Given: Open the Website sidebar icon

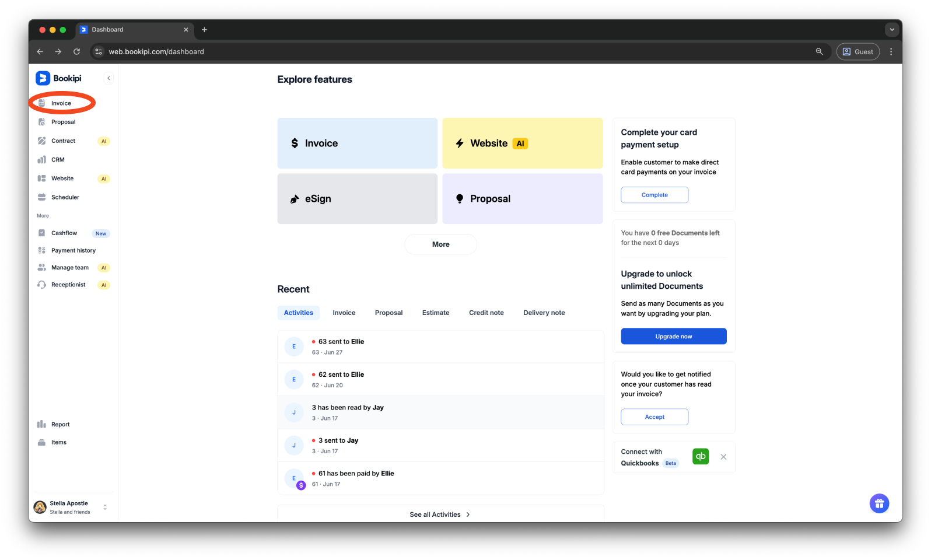Looking at the screenshot, I should click(x=41, y=178).
